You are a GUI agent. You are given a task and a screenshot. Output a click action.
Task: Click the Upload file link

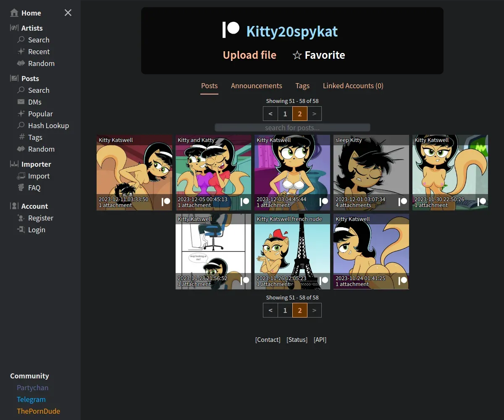tap(249, 55)
